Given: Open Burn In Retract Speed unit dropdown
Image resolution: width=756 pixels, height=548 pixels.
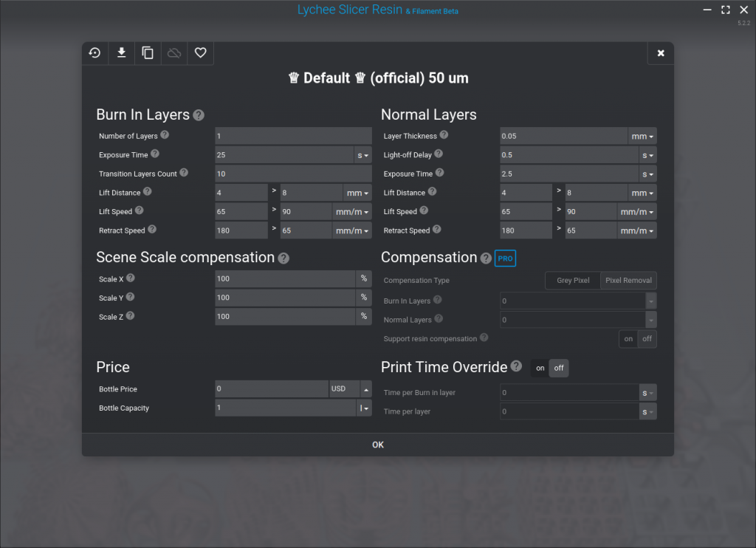Looking at the screenshot, I should click(x=352, y=231).
